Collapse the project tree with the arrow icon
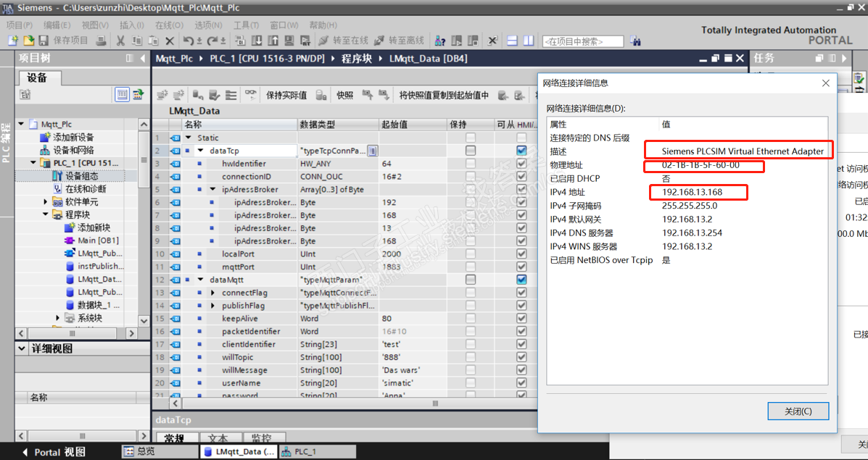 tap(143, 58)
